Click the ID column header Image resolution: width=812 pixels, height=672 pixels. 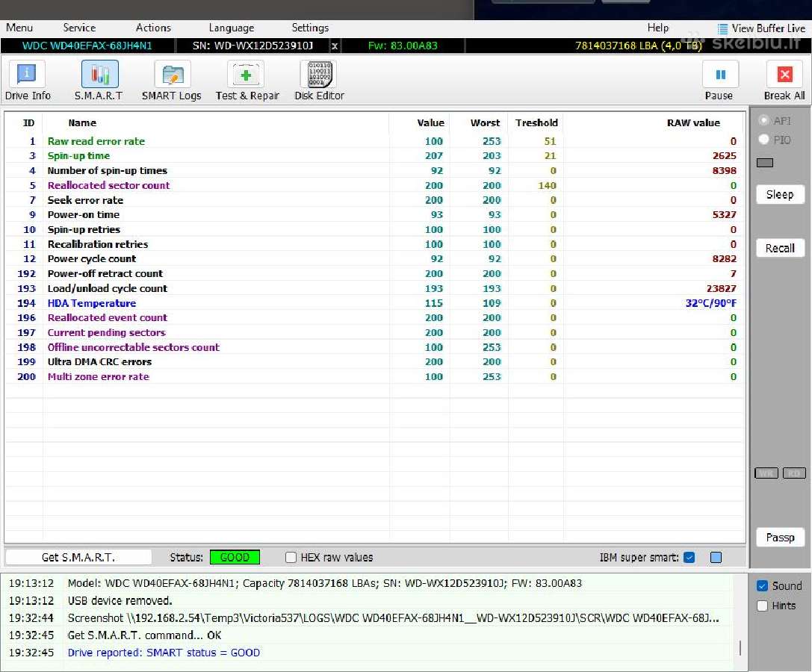[28, 122]
